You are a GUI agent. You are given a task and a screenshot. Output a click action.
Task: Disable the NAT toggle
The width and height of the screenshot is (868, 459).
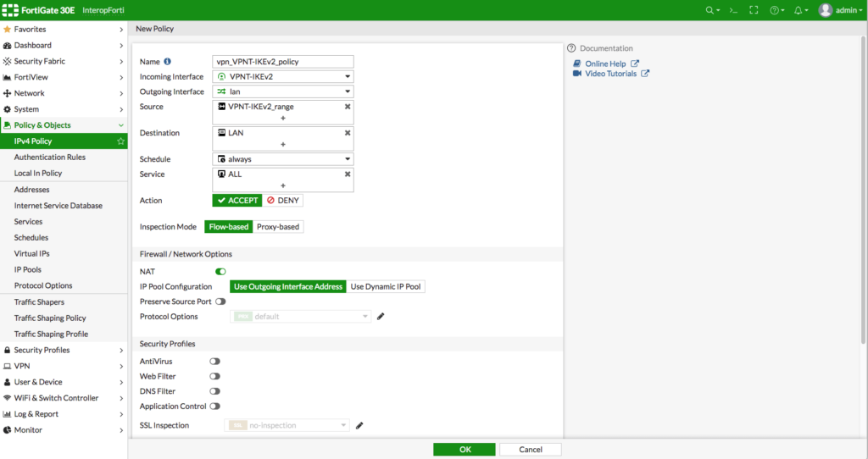pyautogui.click(x=220, y=272)
